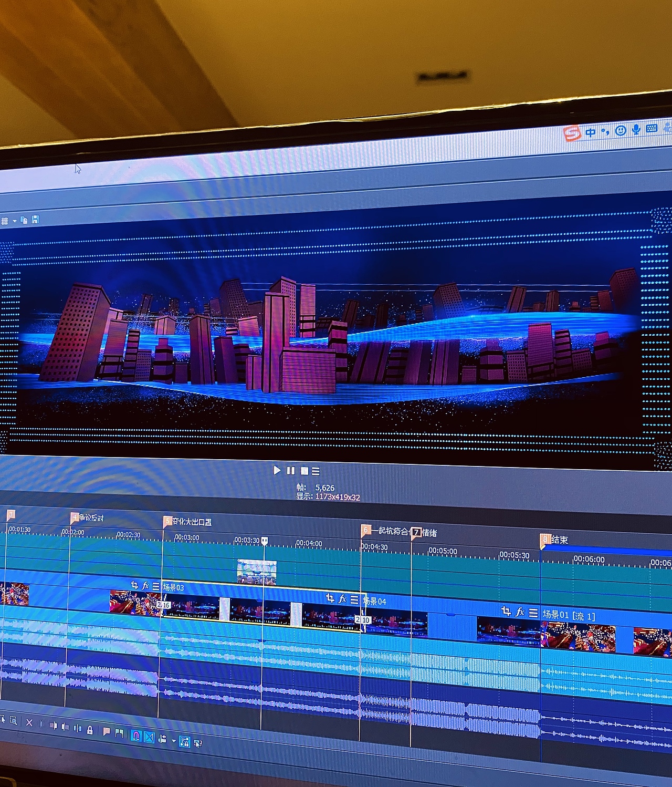Click the playhead handle on the time ruler
The height and width of the screenshot is (787, 672).
click(x=265, y=541)
